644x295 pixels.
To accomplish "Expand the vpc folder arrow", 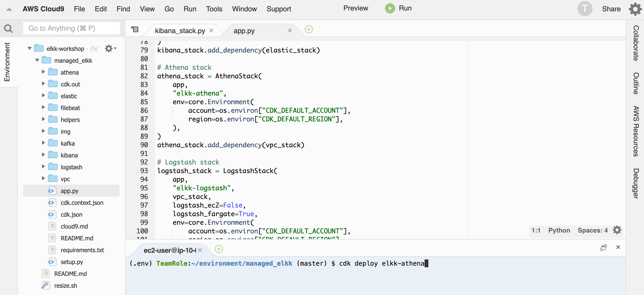I will pos(43,178).
